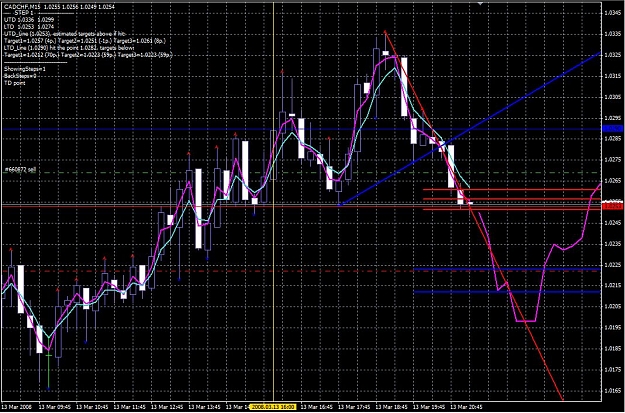Click the '13 Mar 13:45' time axis label

[x=204, y=407]
